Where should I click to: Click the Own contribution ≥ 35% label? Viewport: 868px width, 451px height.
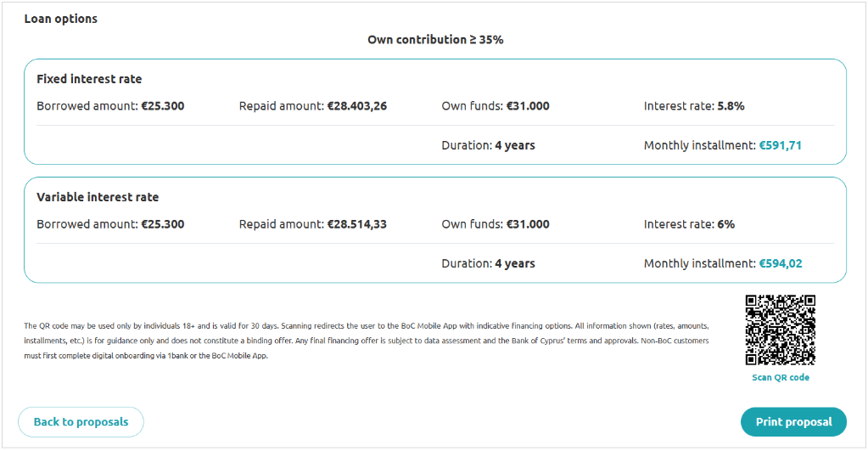tap(435, 40)
